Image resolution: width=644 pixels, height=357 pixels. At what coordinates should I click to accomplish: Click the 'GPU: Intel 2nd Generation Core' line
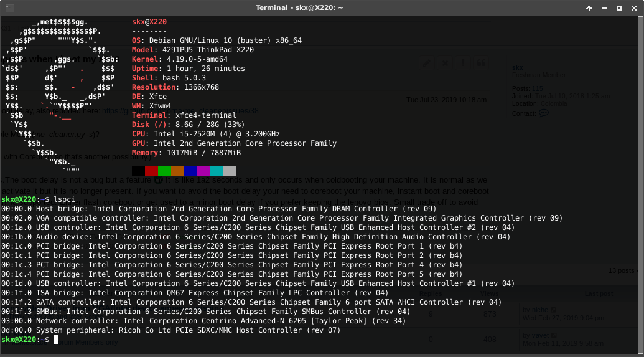(234, 143)
